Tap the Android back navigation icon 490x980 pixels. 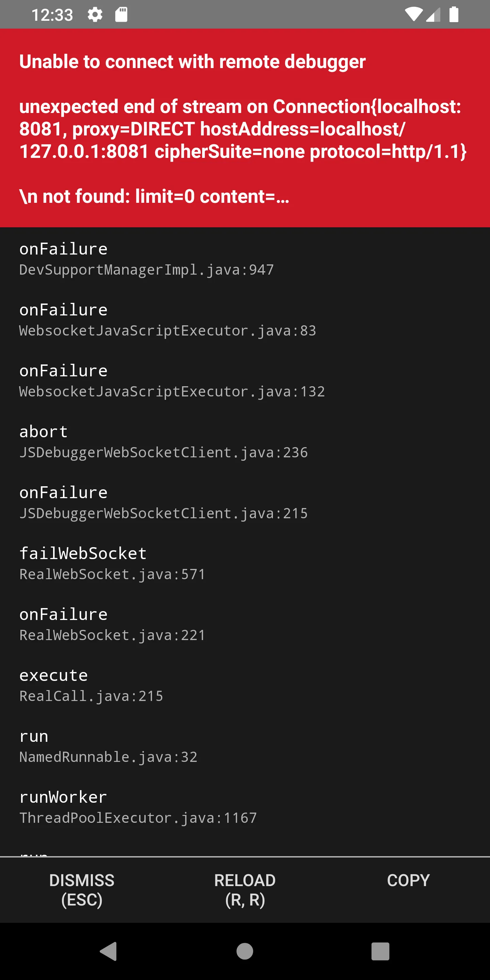(109, 951)
